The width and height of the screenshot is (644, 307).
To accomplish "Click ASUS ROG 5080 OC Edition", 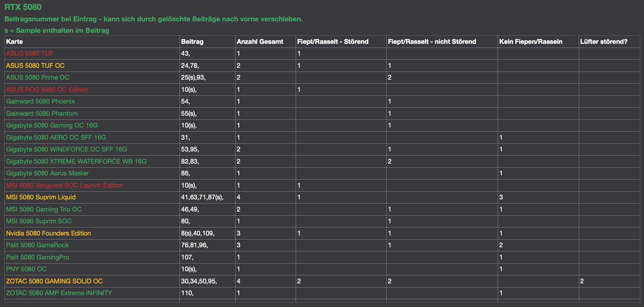I will [47, 90].
